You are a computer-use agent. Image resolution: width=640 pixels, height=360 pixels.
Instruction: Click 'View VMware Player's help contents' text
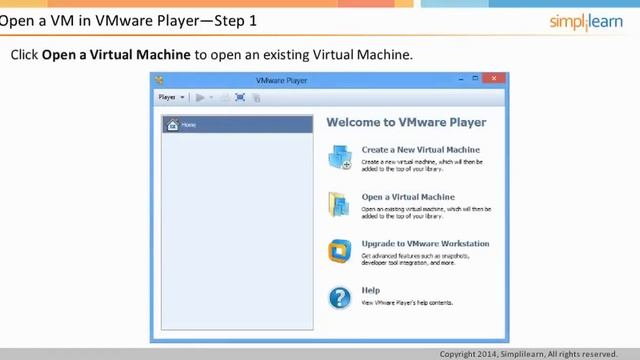pyautogui.click(x=407, y=303)
